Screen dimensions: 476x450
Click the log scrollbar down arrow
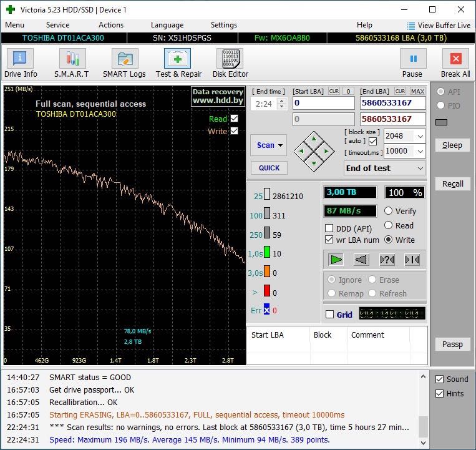tap(423, 443)
